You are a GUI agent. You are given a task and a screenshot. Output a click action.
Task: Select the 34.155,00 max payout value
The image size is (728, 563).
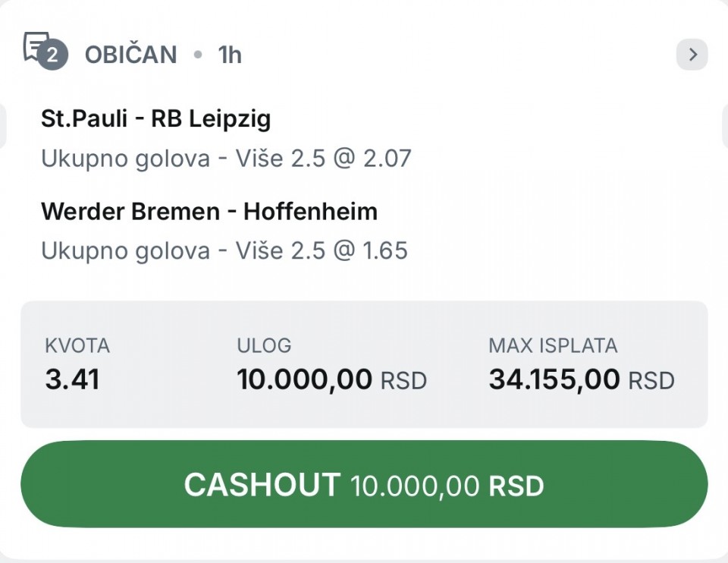click(x=554, y=379)
